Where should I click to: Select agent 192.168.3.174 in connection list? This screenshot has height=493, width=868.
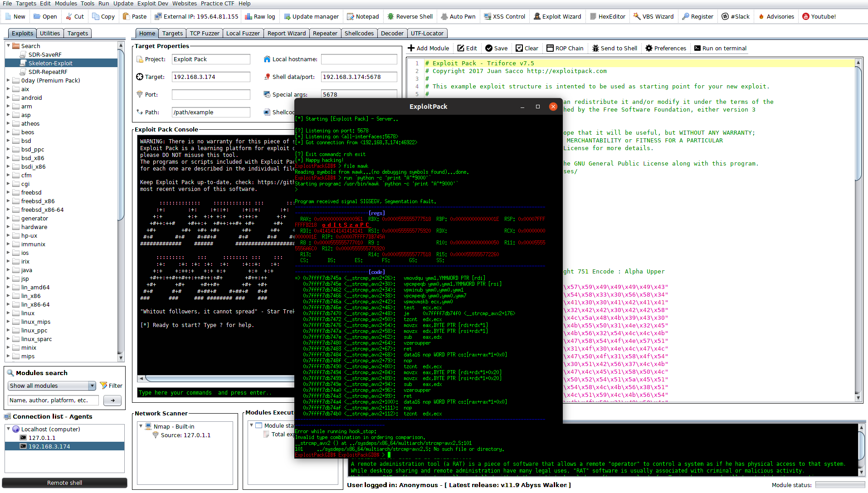(x=49, y=446)
